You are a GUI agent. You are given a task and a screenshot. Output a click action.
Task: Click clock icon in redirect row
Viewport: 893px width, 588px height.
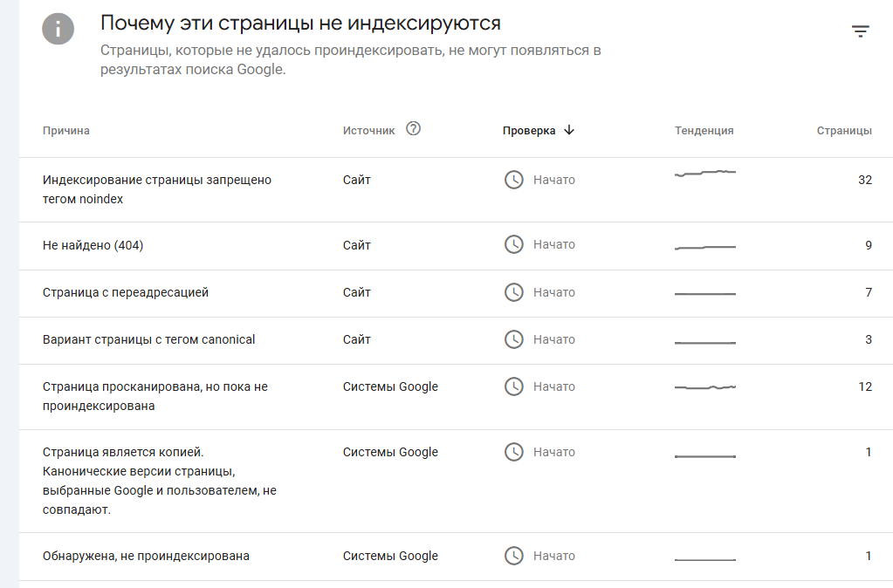[513, 292]
